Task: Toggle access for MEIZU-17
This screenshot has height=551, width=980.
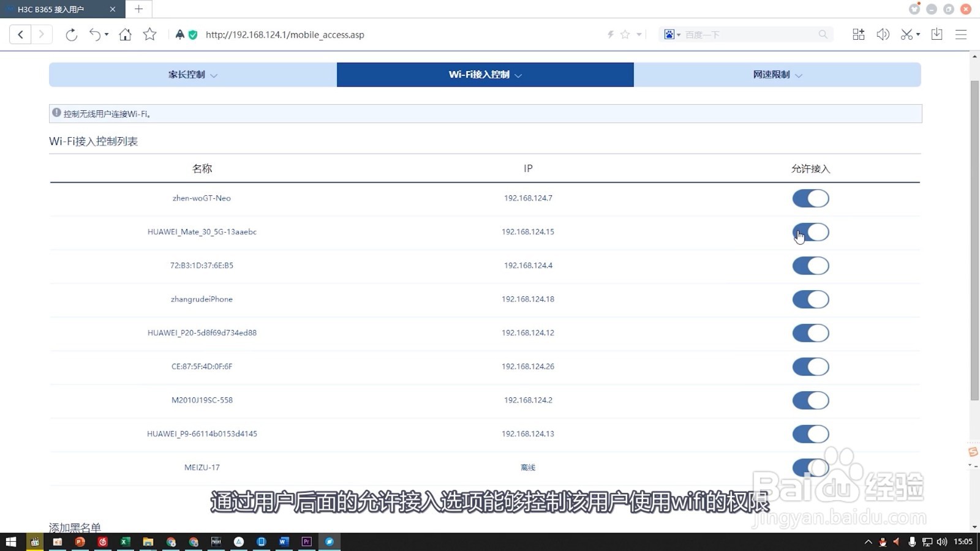Action: click(x=810, y=468)
